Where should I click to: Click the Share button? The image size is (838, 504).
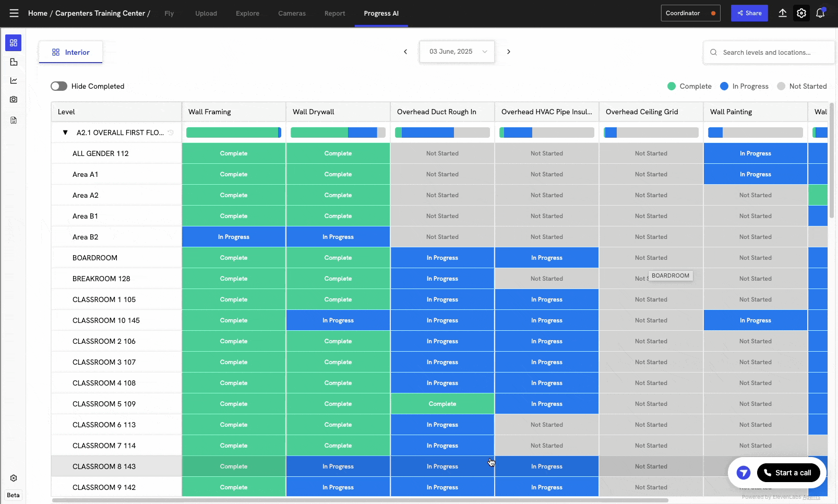pyautogui.click(x=750, y=13)
